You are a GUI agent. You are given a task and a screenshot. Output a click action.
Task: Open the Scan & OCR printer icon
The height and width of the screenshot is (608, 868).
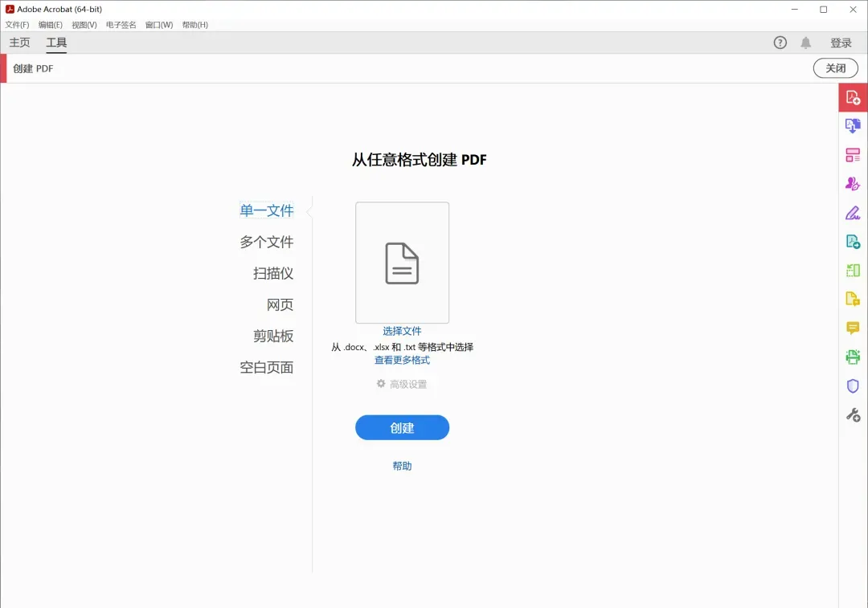point(853,357)
